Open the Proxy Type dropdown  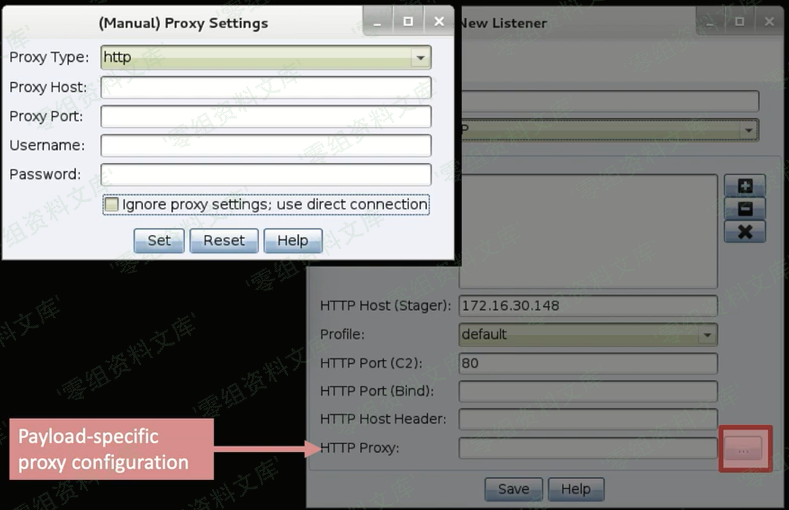click(x=266, y=57)
